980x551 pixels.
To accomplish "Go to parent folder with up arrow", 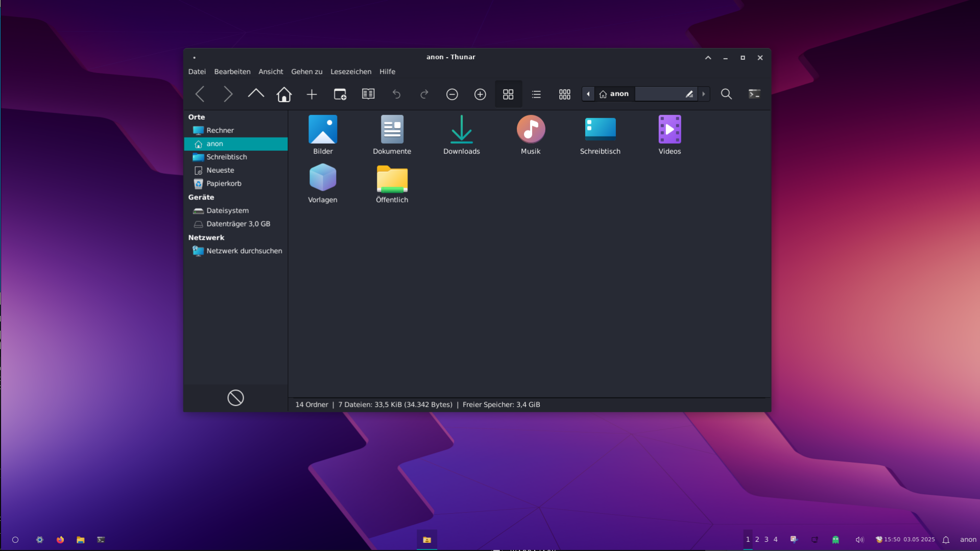I will 256,94.
